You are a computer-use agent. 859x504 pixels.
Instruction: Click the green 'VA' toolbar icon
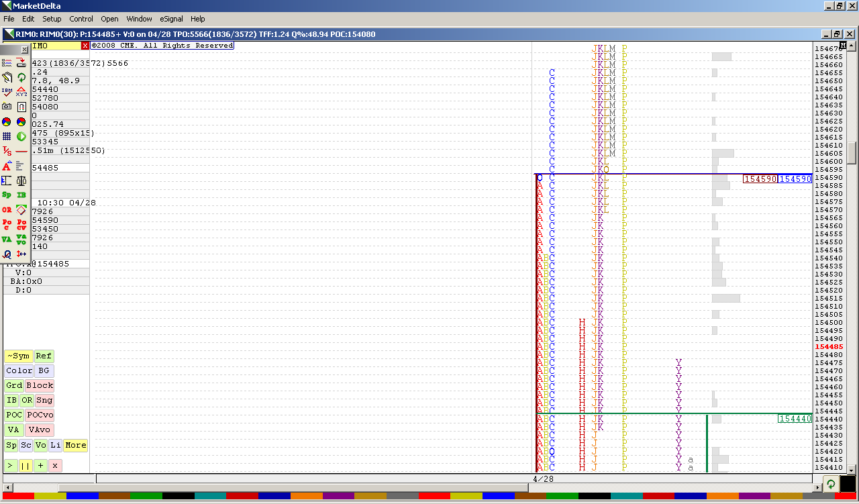[7, 240]
